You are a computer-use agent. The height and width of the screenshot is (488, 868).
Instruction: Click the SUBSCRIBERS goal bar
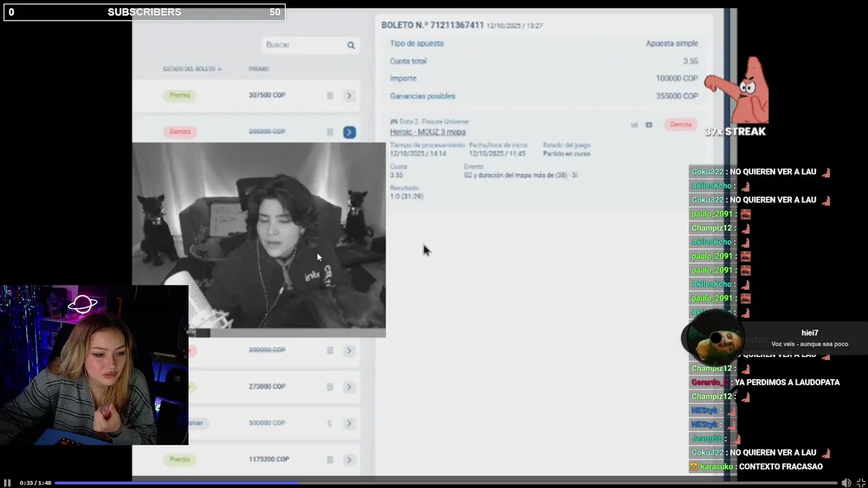[144, 12]
